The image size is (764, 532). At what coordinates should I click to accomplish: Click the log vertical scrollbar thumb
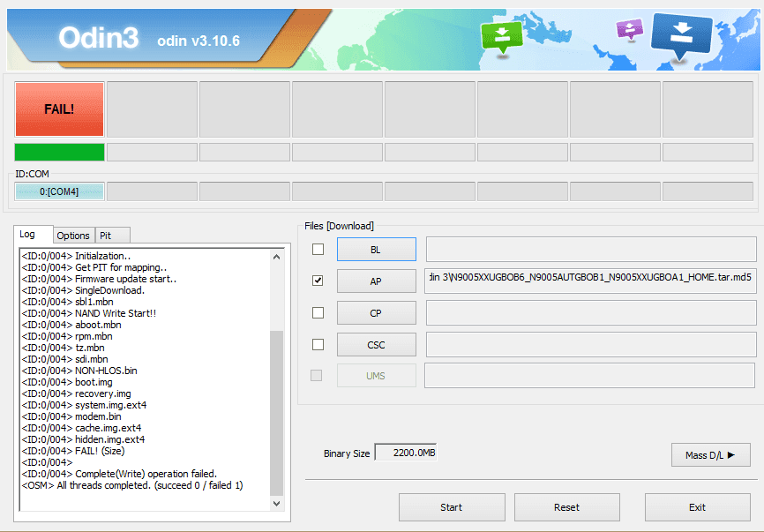point(276,413)
